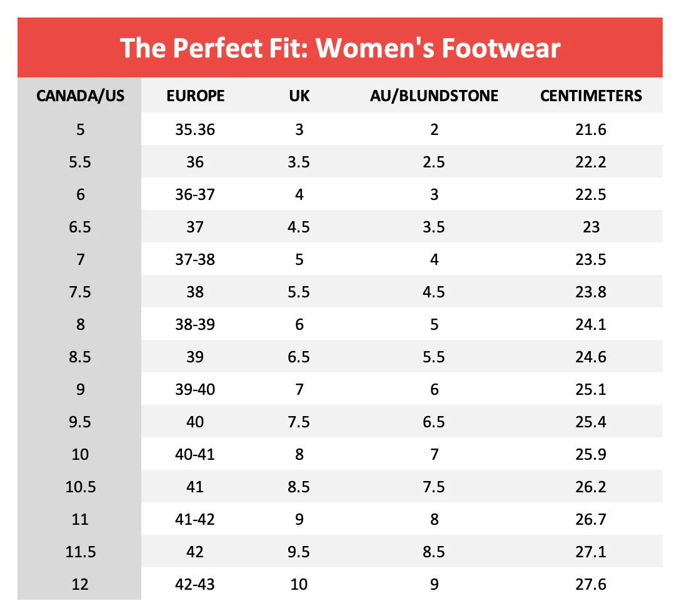The width and height of the screenshot is (679, 616).
Task: Select the 27.6 centimeters cell
Action: [x=591, y=584]
